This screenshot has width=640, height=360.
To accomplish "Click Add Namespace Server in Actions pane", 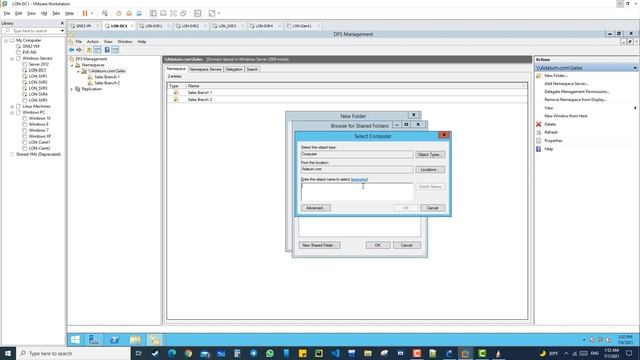I will [x=566, y=84].
